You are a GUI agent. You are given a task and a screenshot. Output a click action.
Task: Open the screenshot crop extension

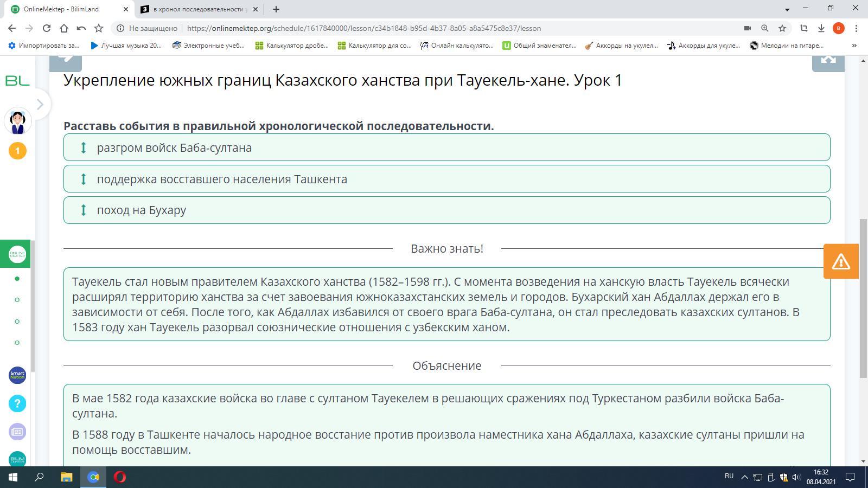tap(804, 28)
